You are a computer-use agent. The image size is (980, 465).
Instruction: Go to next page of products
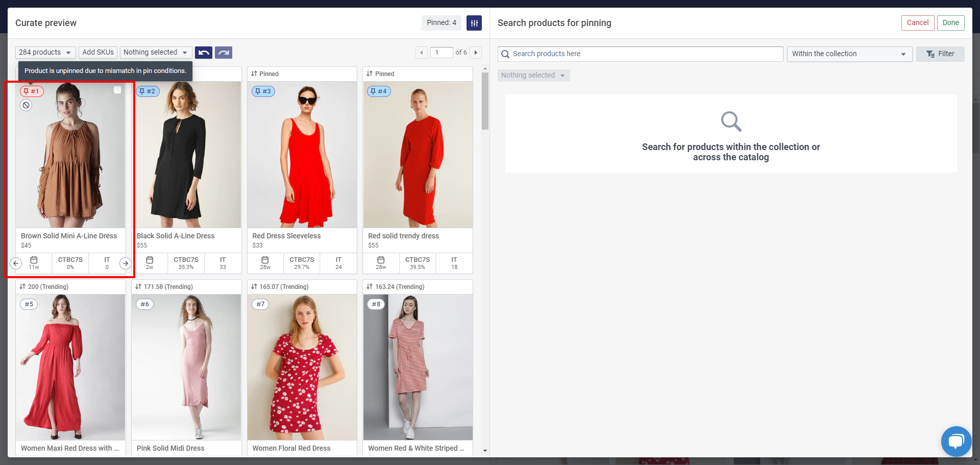tap(476, 53)
